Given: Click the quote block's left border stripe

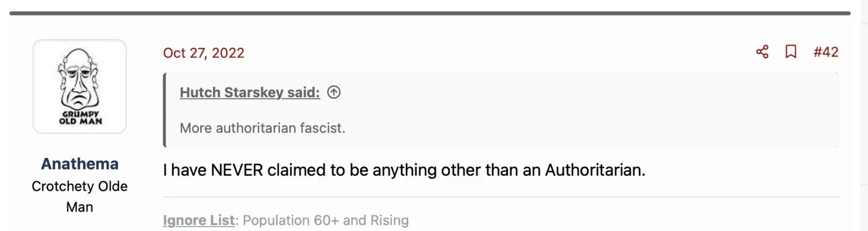Looking at the screenshot, I should click(x=164, y=110).
